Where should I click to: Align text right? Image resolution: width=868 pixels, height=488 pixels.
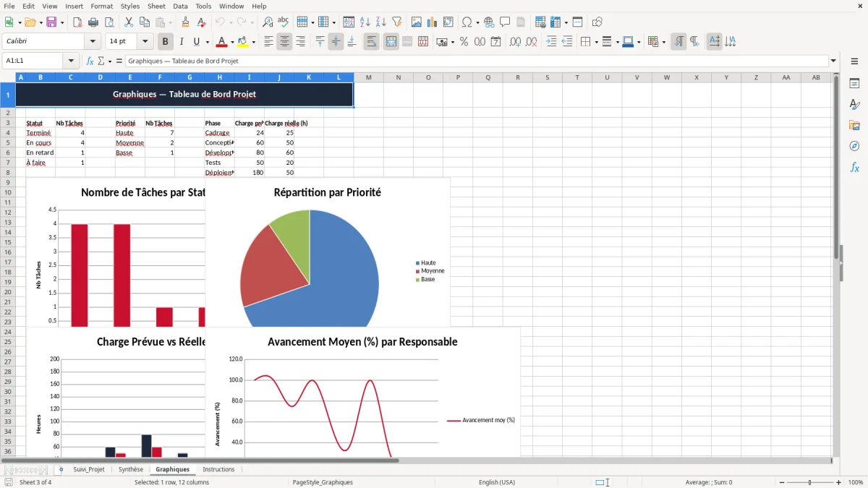pyautogui.click(x=300, y=42)
